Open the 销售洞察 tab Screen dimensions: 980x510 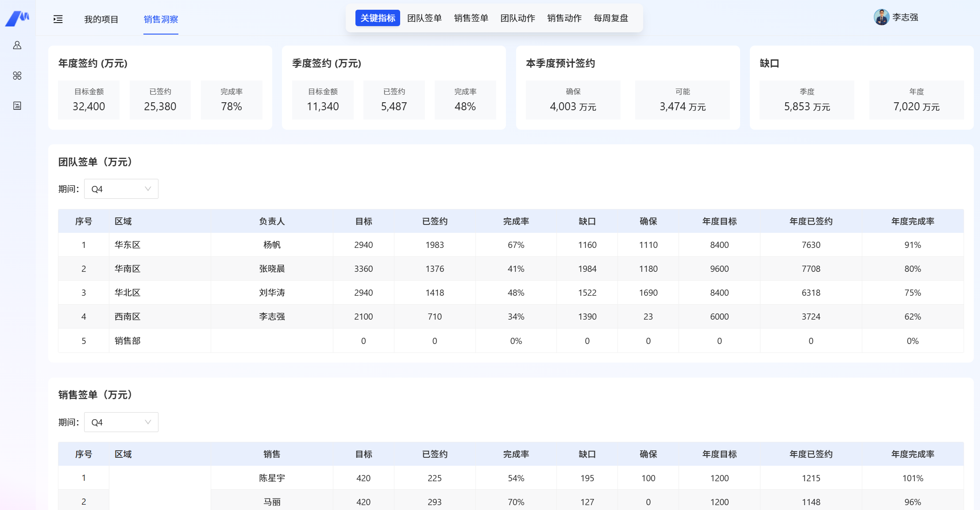160,19
